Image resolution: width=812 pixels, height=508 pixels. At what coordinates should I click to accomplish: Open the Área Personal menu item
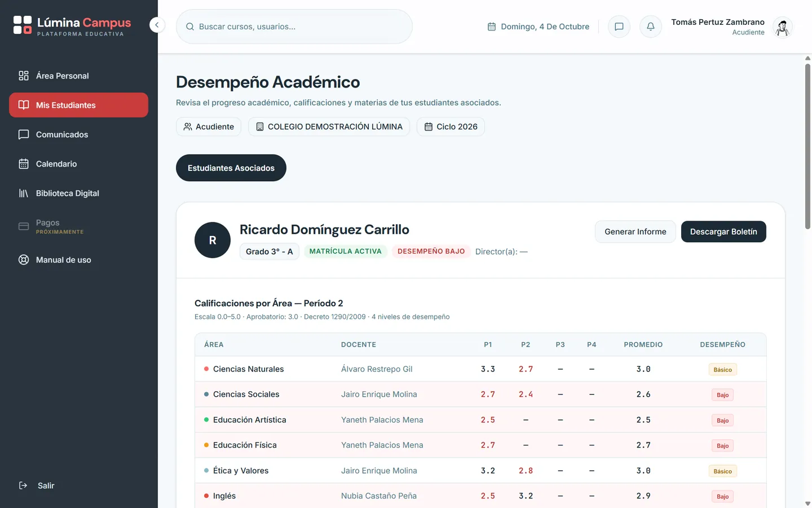tap(78, 76)
